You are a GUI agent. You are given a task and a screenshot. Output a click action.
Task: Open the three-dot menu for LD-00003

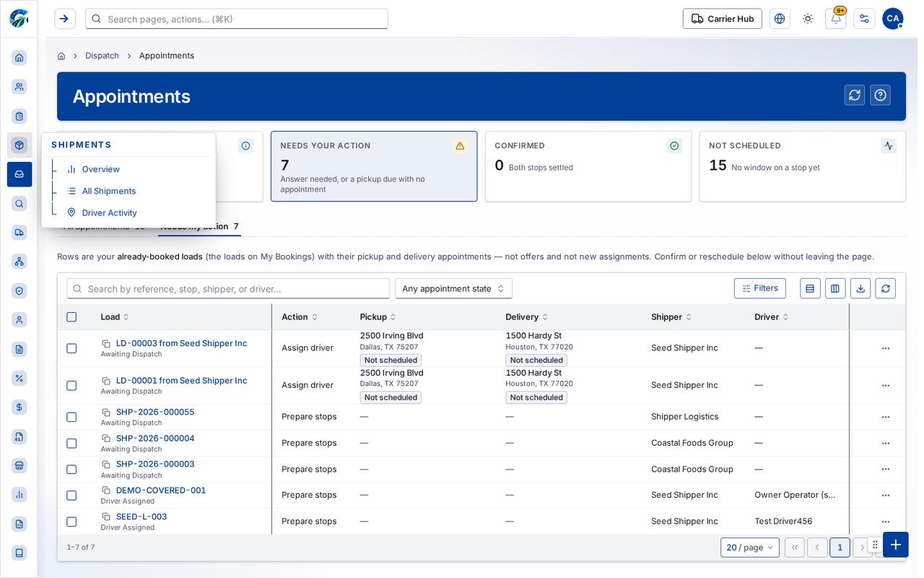tap(886, 348)
